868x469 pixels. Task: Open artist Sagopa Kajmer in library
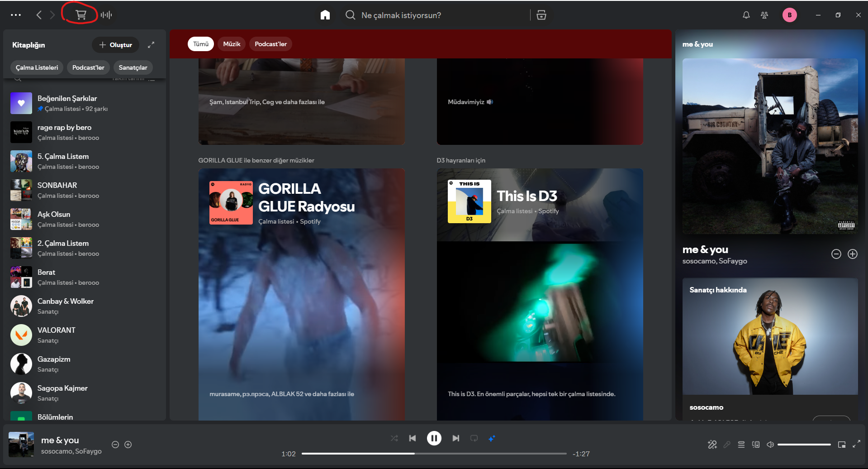pos(85,393)
